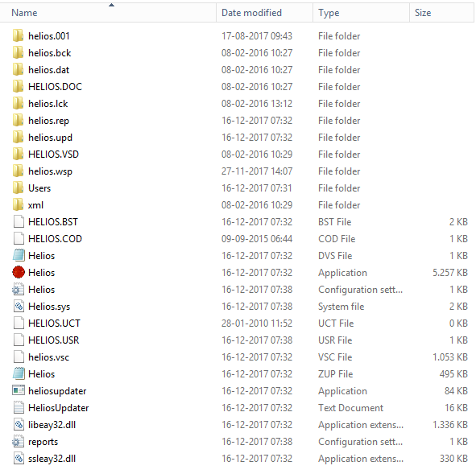
Task: Select the Helios DVS file notepad icon
Action: tap(19, 255)
